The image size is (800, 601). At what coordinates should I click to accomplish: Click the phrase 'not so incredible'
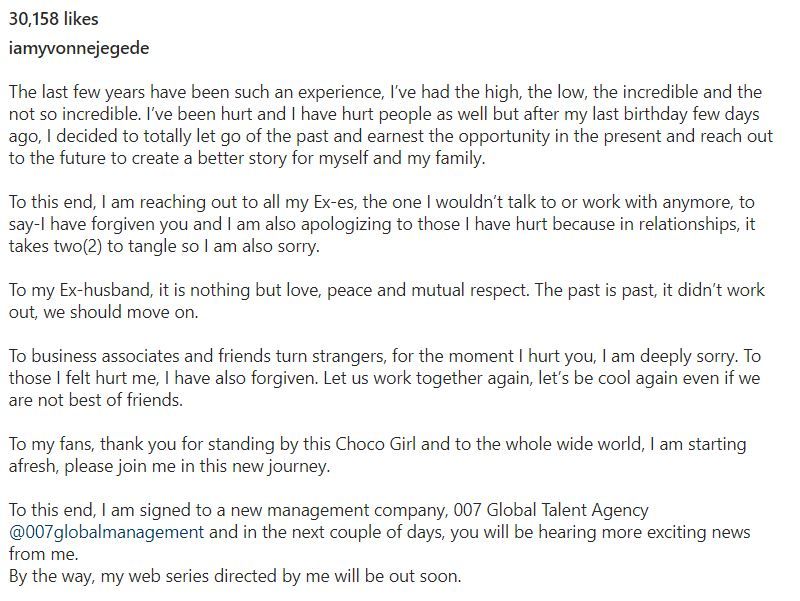[x=74, y=114]
